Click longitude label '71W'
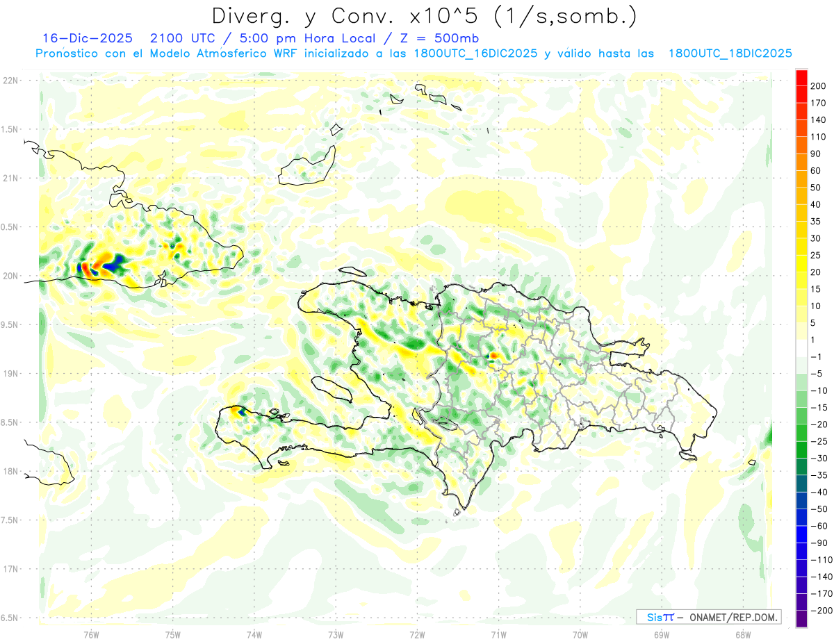 pyautogui.click(x=498, y=635)
